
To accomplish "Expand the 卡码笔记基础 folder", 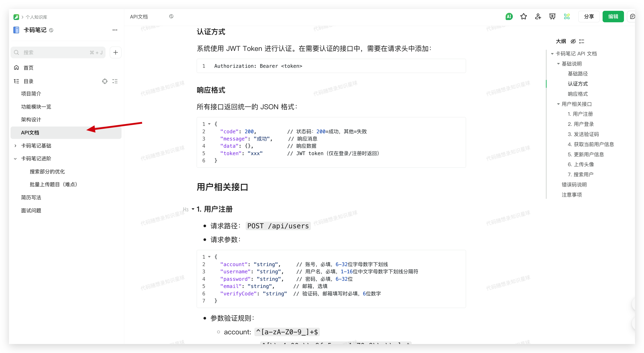I will tap(16, 146).
